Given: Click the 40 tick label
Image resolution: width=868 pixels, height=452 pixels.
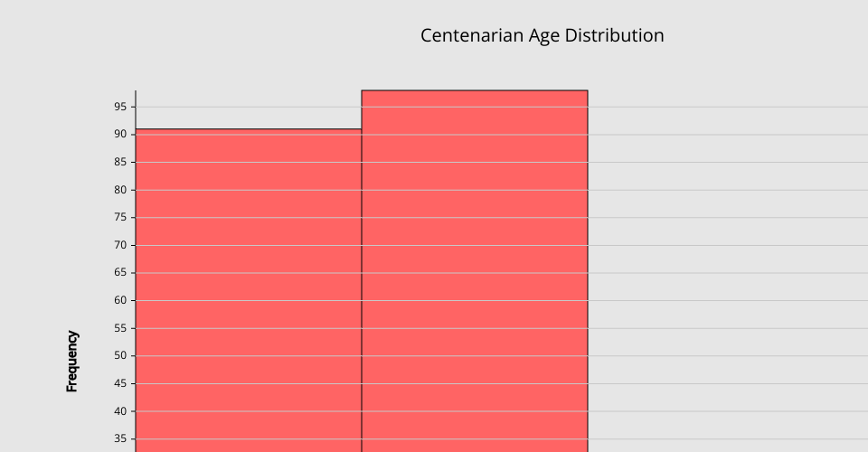Looking at the screenshot, I should point(119,411).
